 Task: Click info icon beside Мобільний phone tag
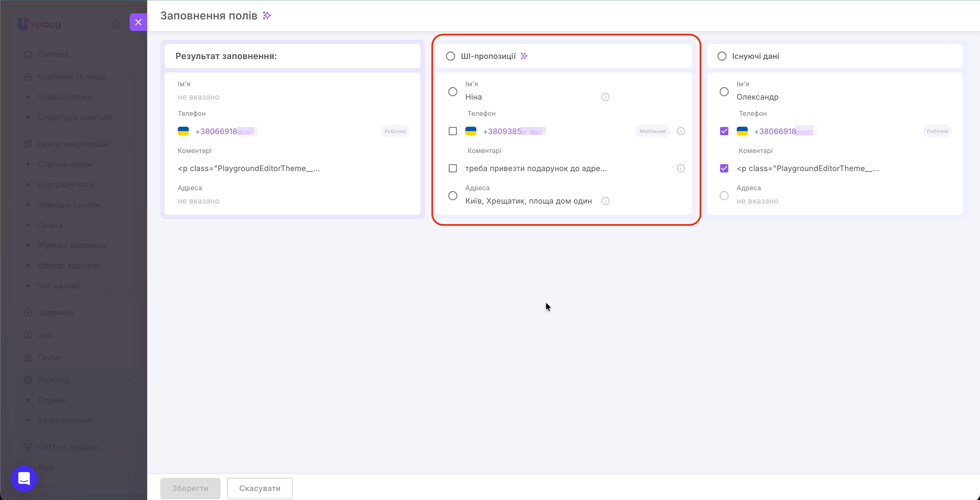point(681,131)
